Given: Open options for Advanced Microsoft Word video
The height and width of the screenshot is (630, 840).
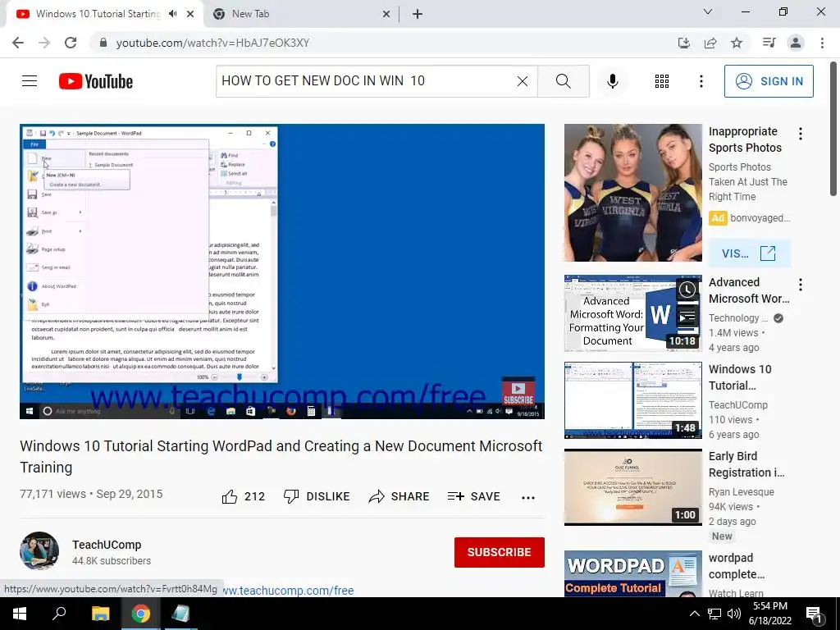Looking at the screenshot, I should (801, 285).
